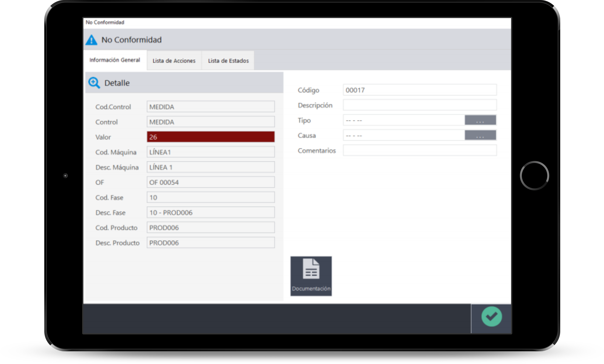Viewport: 604px width, 364px height.
Task: Click the Comentarios text field
Action: coord(419,150)
